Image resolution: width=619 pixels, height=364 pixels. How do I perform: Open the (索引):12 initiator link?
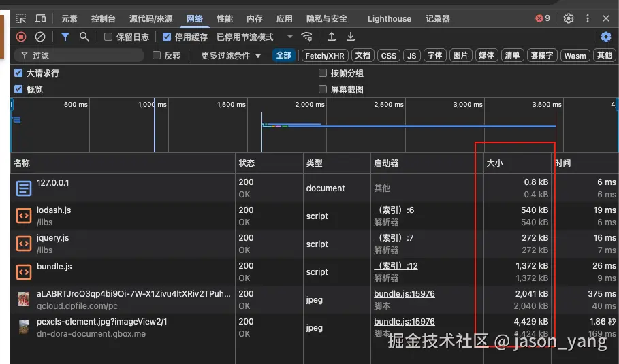pos(396,266)
